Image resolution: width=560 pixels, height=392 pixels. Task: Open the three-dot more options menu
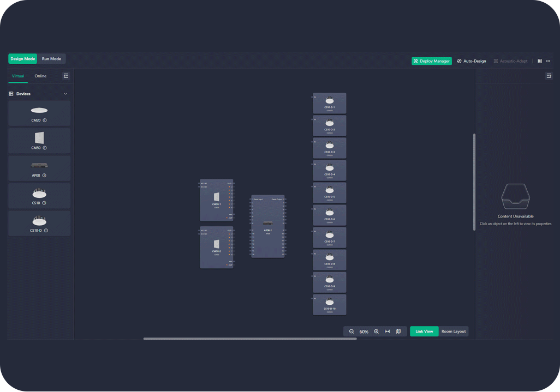coord(548,61)
